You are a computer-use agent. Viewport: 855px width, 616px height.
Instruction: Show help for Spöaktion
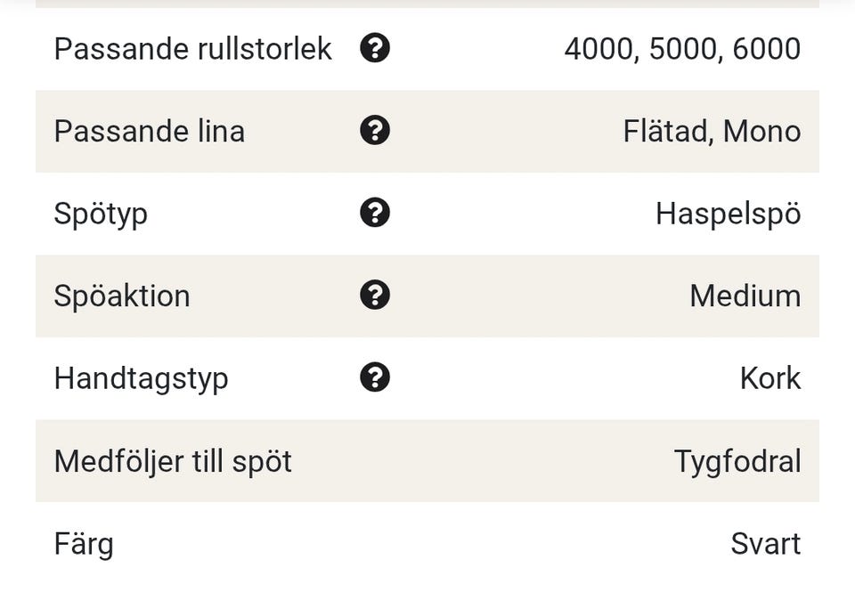(x=375, y=295)
